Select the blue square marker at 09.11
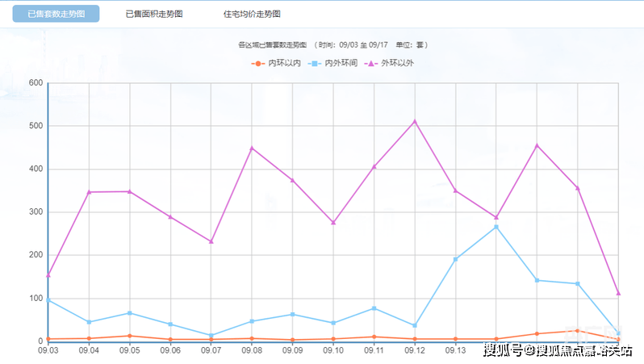 [374, 308]
